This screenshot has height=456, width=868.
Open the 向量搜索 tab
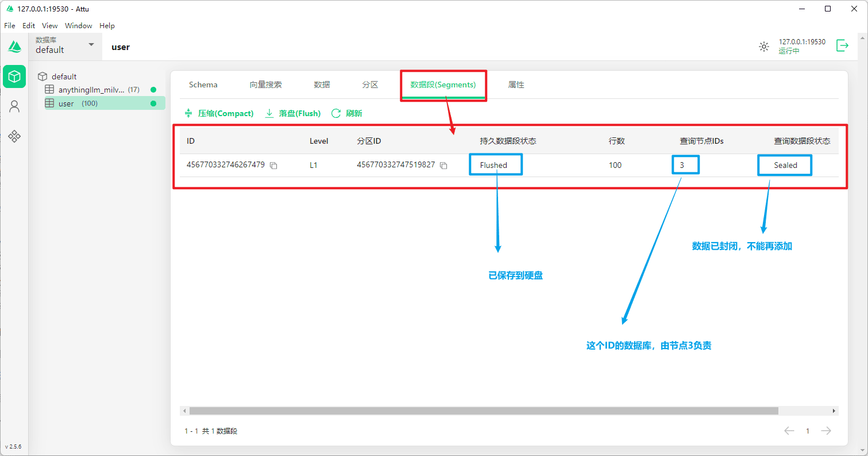[x=265, y=85]
